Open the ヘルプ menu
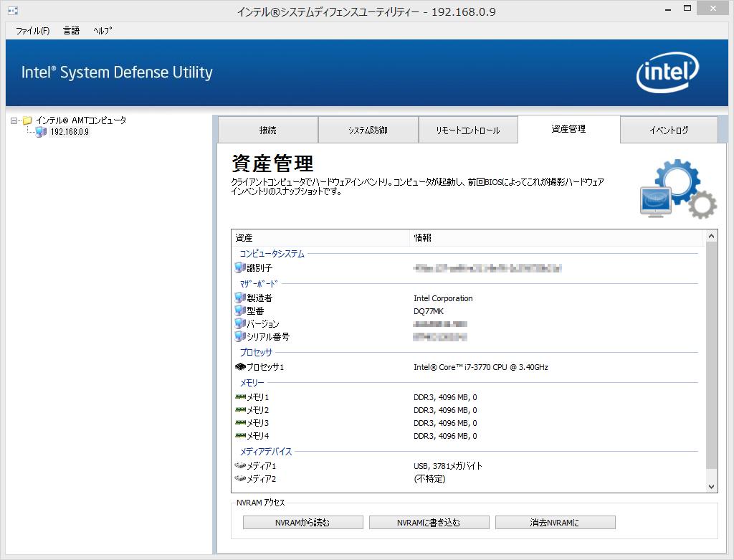Viewport: 734px width, 560px height. click(x=103, y=31)
